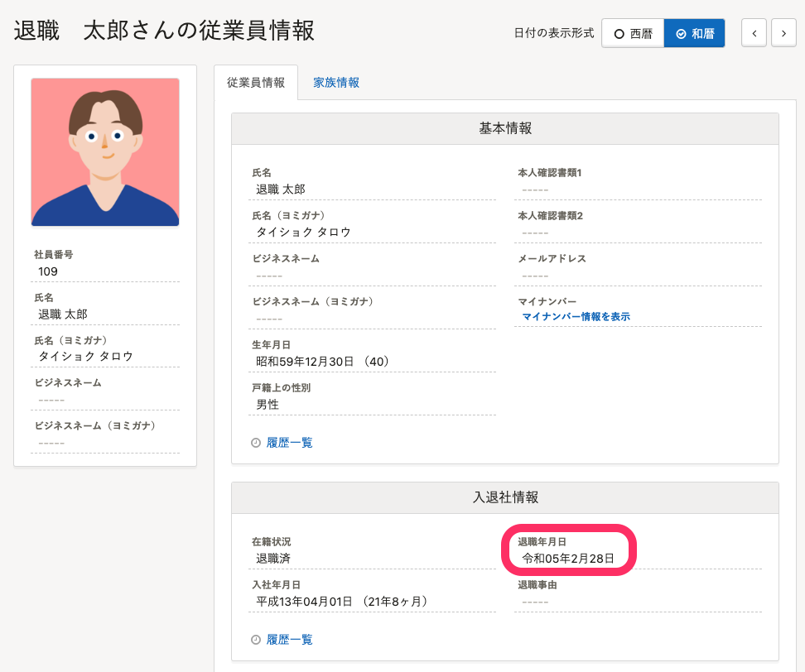
Task: Switch to 家族情報 tab
Action: pos(336,83)
